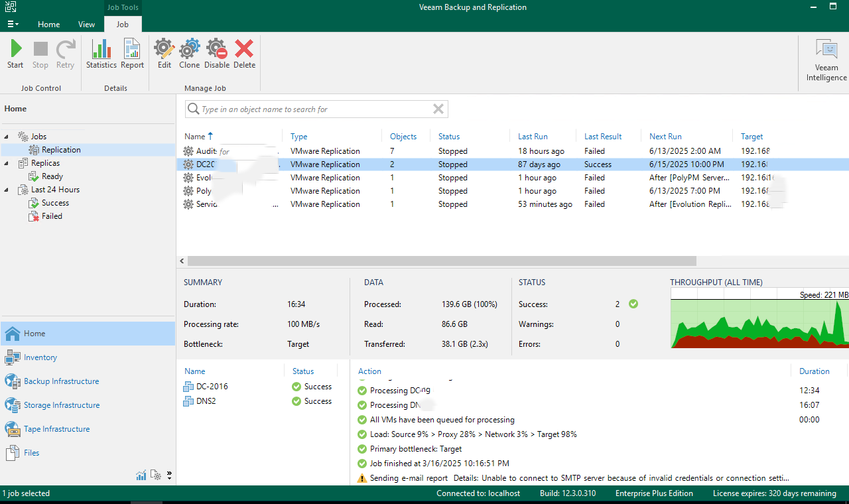Click the Report icon in the ribbon

point(132,54)
